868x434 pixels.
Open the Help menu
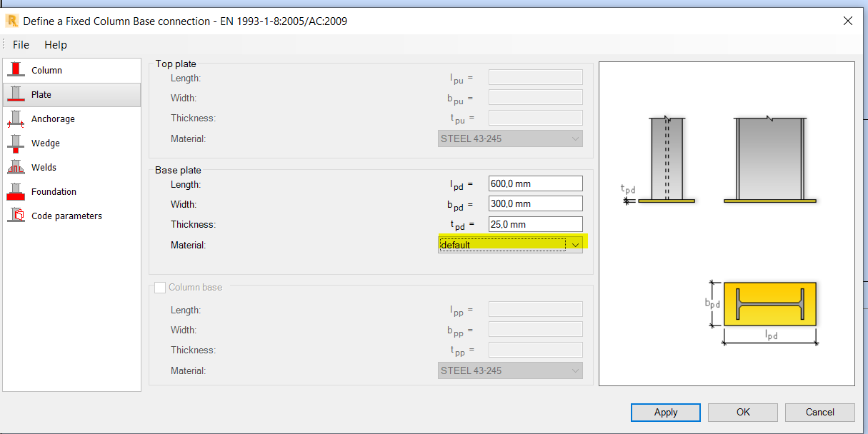(x=56, y=44)
